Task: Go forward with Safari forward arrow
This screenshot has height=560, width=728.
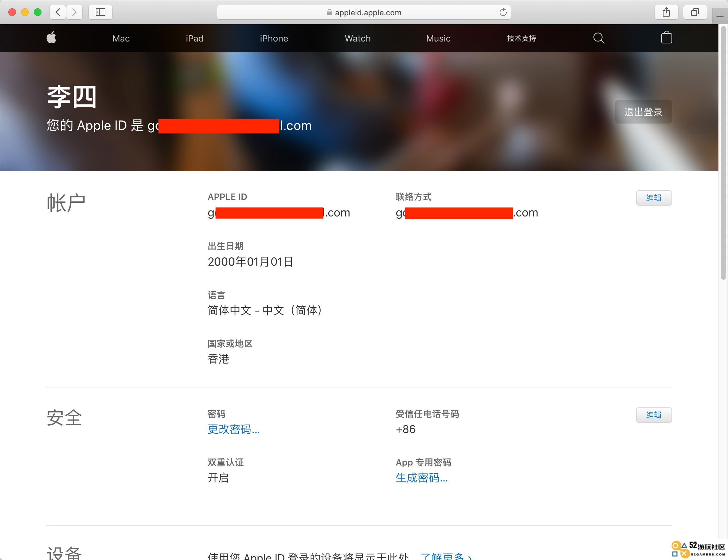Action: click(74, 12)
